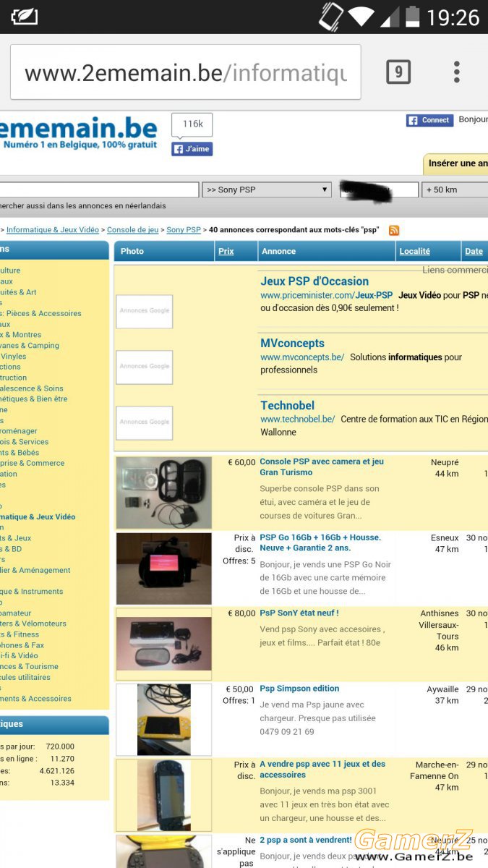Image resolution: width=488 pixels, height=868 pixels.
Task: Select sidebar category & Tourisme
Action: (x=30, y=666)
